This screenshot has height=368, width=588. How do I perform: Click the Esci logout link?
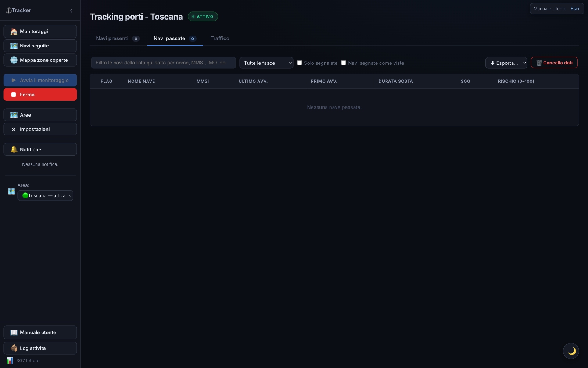575,9
